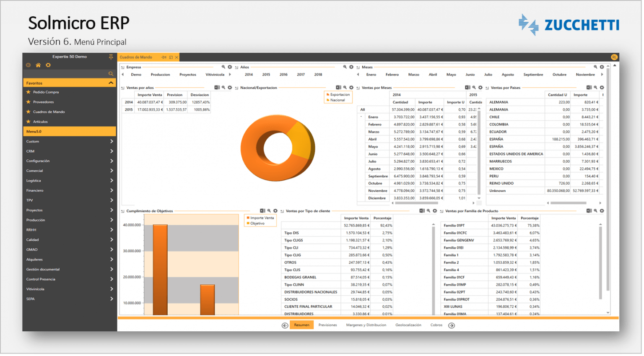The width and height of the screenshot is (644, 356).
Task: Click the Importe Venta legend swatch
Action: pos(249,219)
